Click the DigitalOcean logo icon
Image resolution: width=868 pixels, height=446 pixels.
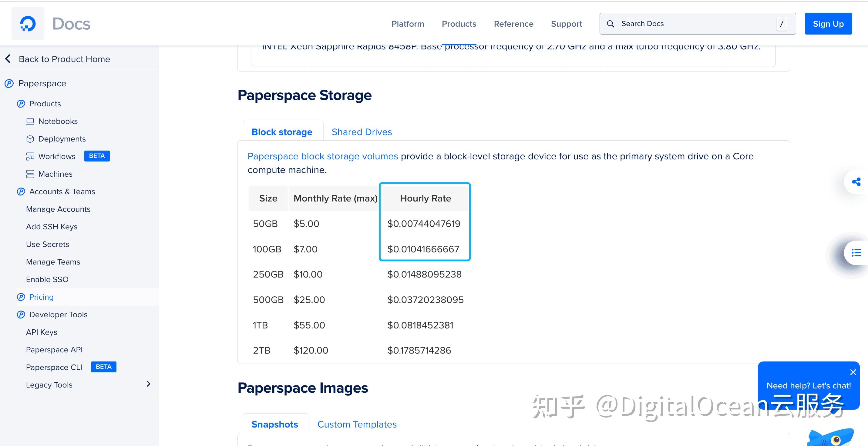pyautogui.click(x=28, y=24)
